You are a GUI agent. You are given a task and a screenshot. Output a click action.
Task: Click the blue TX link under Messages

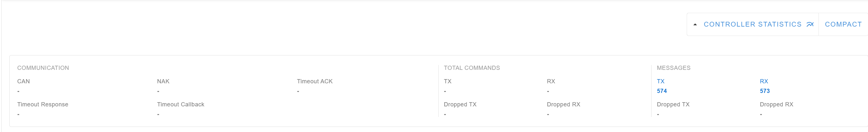(661, 81)
